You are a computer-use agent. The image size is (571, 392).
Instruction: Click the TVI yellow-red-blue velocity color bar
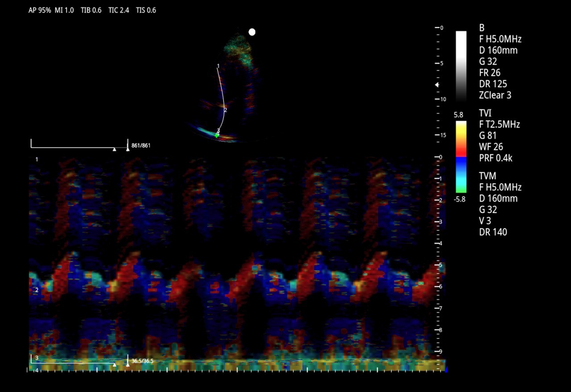(x=461, y=157)
